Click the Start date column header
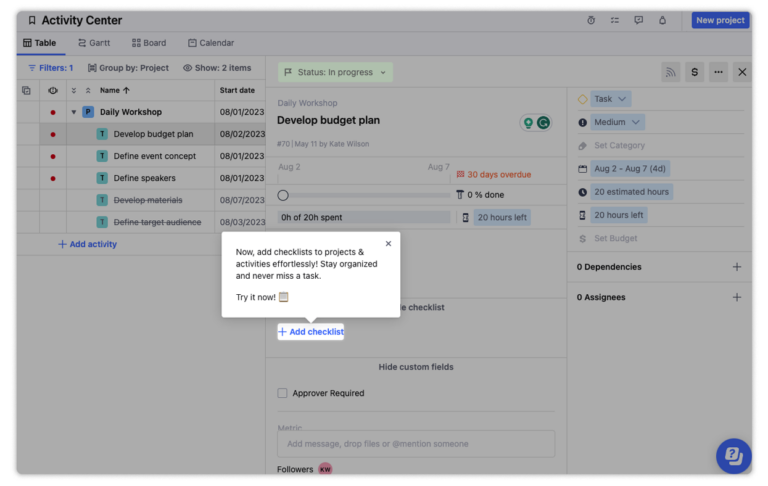 (237, 90)
